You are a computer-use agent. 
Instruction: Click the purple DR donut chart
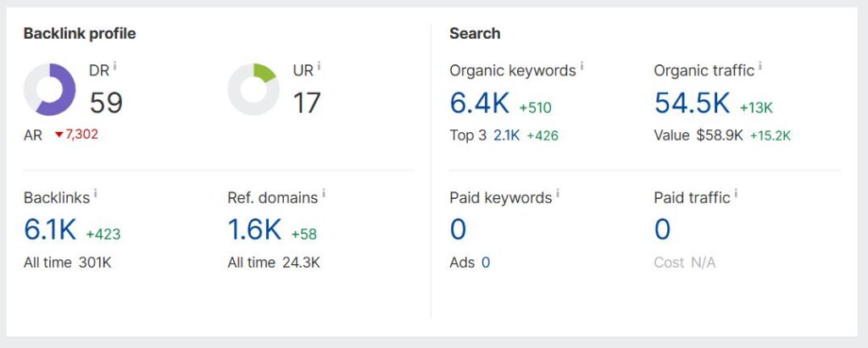[x=49, y=90]
